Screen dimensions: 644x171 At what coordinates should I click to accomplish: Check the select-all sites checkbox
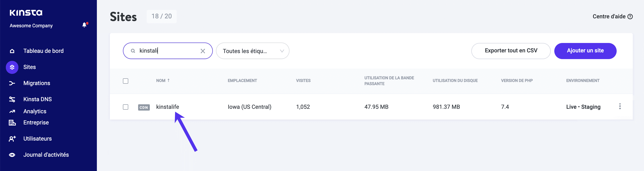pyautogui.click(x=126, y=81)
